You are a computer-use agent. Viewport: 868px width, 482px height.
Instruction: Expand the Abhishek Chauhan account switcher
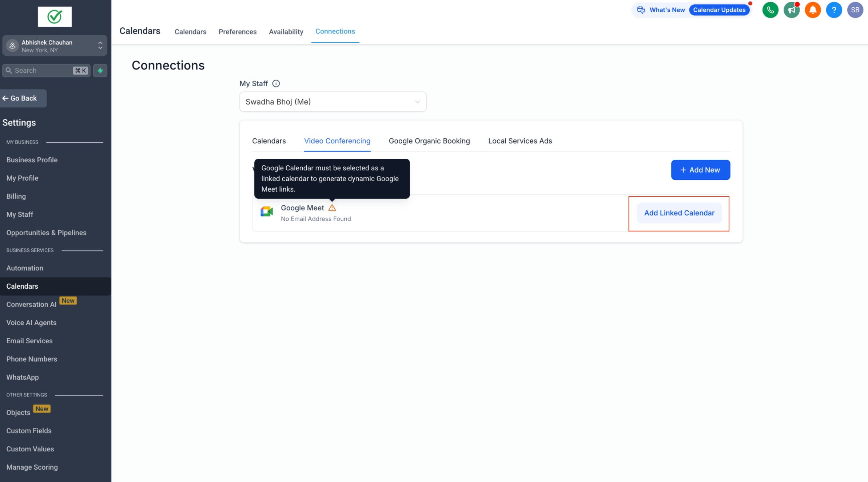pyautogui.click(x=55, y=46)
